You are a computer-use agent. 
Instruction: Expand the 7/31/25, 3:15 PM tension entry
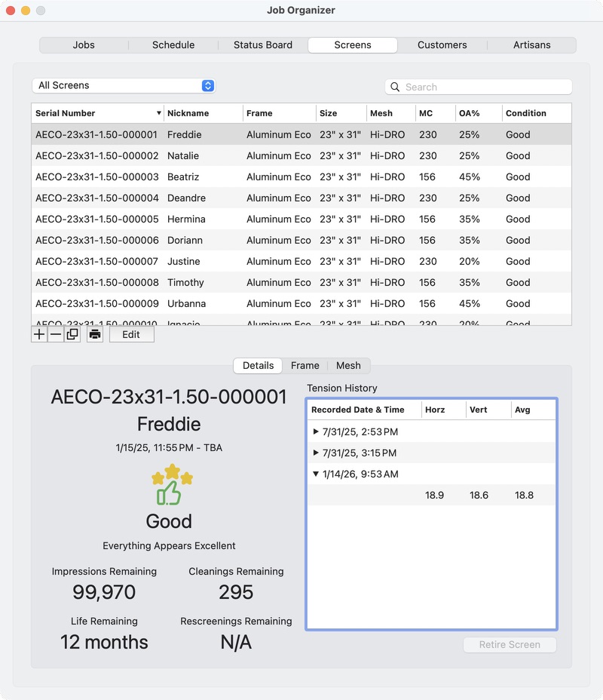pos(316,453)
